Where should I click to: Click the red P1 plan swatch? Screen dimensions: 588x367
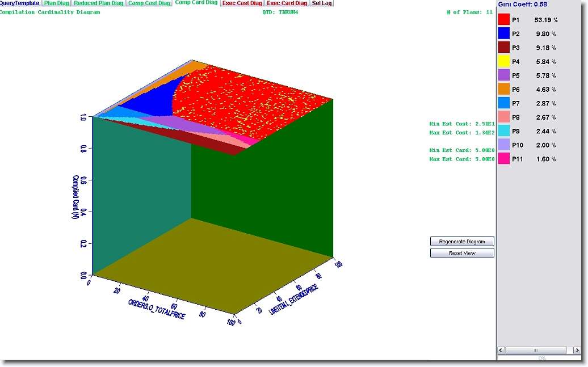pos(503,20)
